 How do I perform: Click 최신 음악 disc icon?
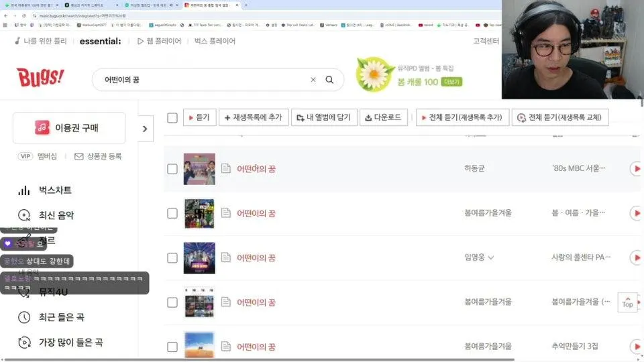(x=24, y=215)
